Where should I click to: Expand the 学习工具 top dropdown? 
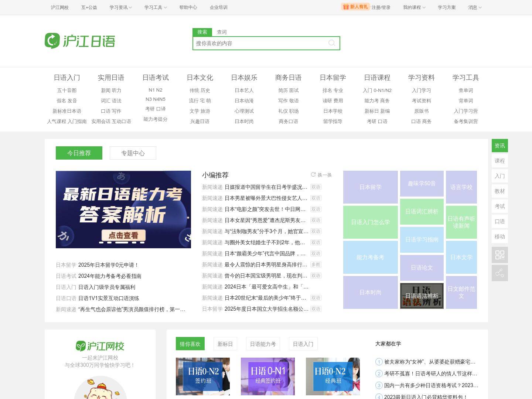pos(156,7)
